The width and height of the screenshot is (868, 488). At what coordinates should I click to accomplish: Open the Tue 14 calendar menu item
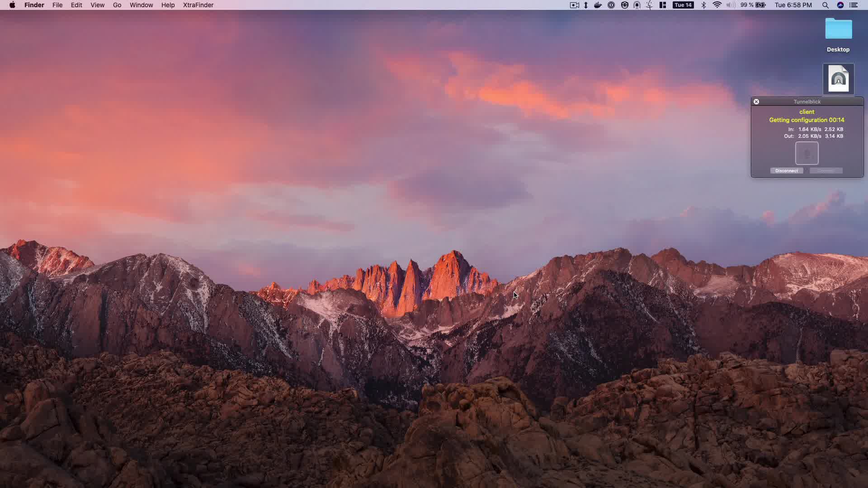[683, 5]
